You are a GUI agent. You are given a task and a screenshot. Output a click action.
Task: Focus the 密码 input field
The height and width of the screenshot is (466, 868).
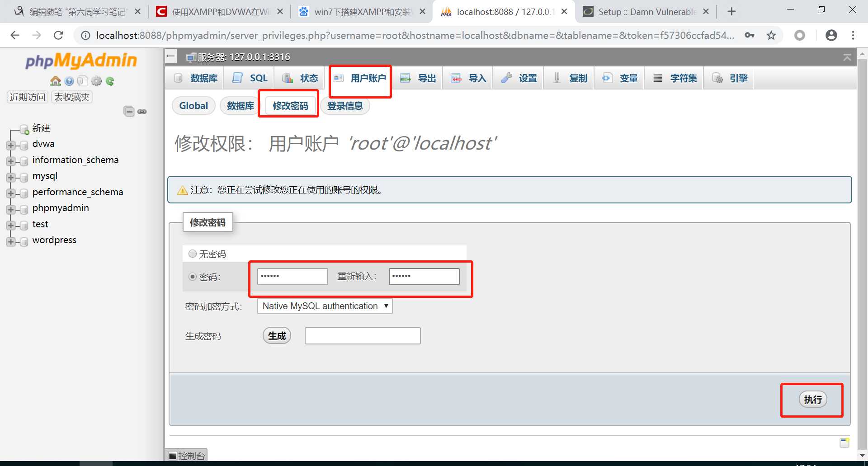(x=292, y=276)
